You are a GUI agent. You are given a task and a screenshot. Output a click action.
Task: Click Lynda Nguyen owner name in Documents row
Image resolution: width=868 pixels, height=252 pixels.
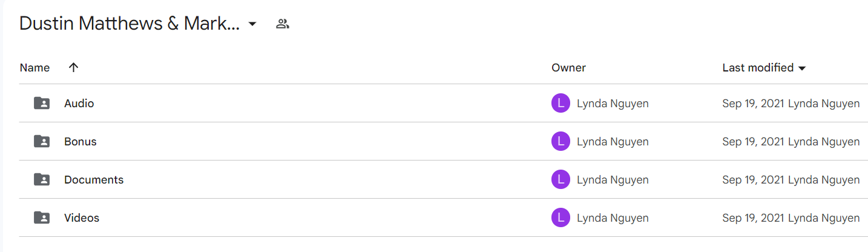pos(613,180)
